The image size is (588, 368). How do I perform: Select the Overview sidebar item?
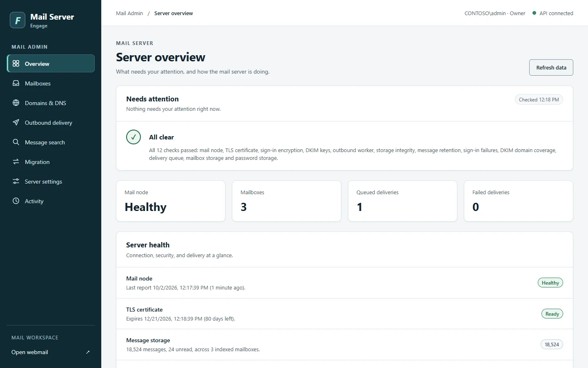51,63
